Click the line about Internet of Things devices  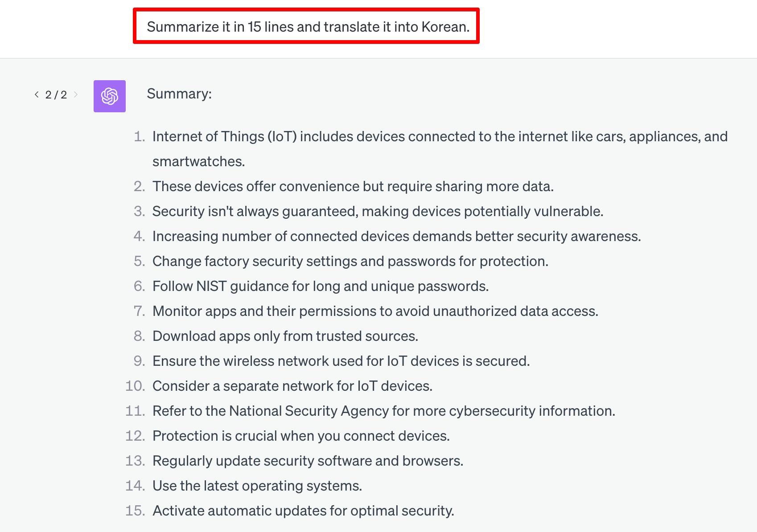pos(440,136)
